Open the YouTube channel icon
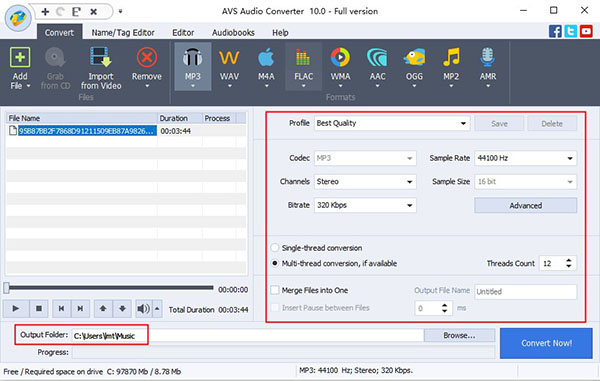600x381 pixels. click(x=586, y=31)
